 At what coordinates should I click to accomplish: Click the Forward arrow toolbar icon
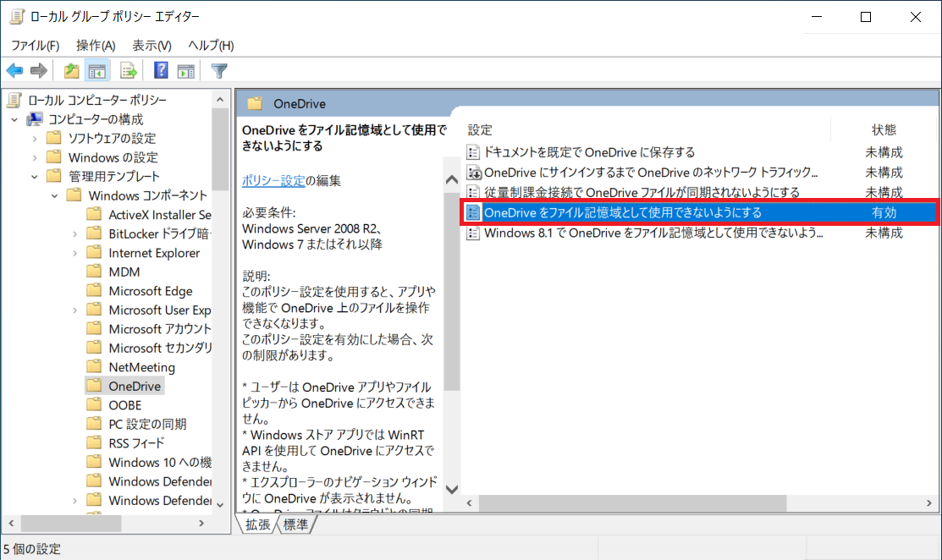click(38, 71)
